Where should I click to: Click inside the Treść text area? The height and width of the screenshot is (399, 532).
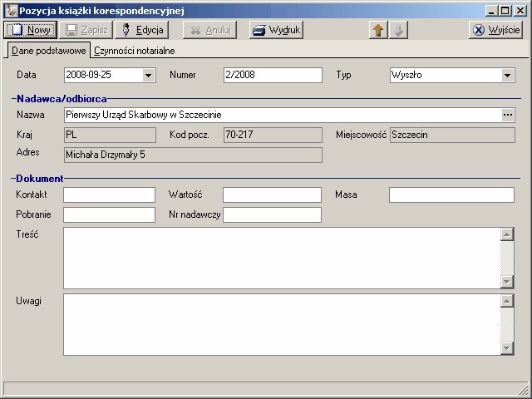[x=282, y=258]
